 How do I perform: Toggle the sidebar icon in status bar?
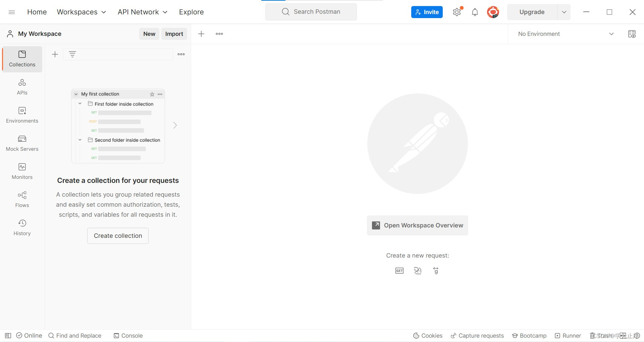pyautogui.click(x=8, y=336)
